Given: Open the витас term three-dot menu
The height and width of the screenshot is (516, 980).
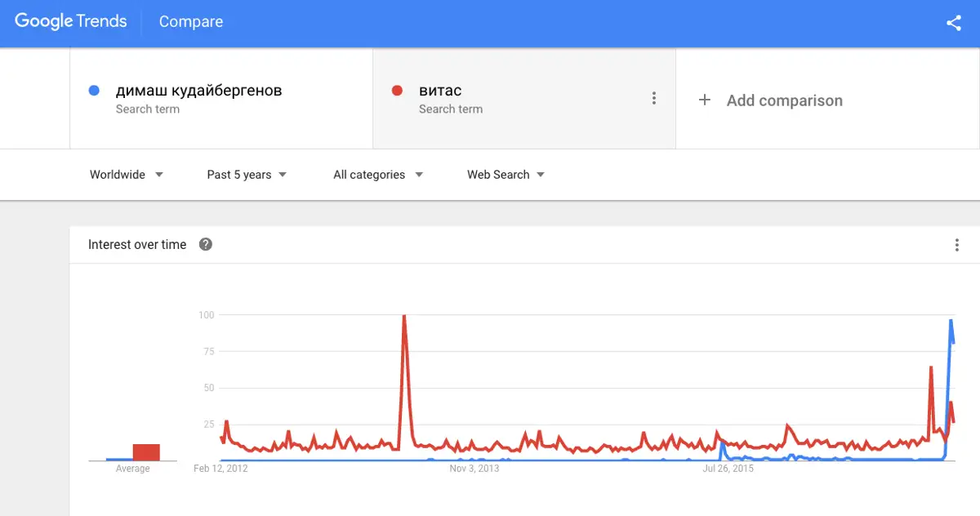Looking at the screenshot, I should 653,98.
